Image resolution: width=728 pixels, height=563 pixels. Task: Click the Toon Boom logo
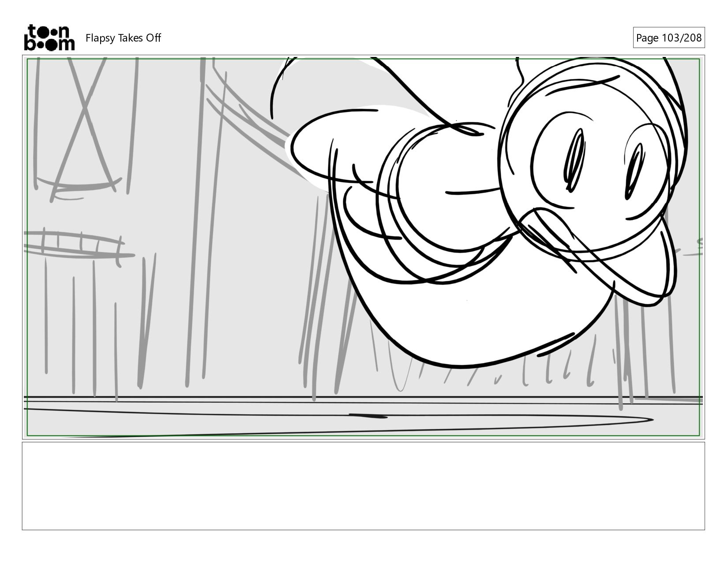click(x=49, y=38)
